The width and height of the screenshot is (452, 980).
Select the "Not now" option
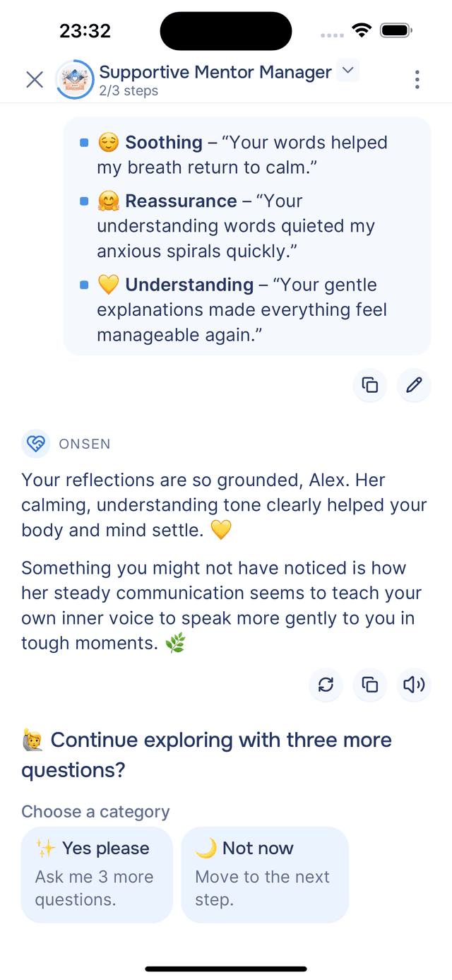point(265,874)
